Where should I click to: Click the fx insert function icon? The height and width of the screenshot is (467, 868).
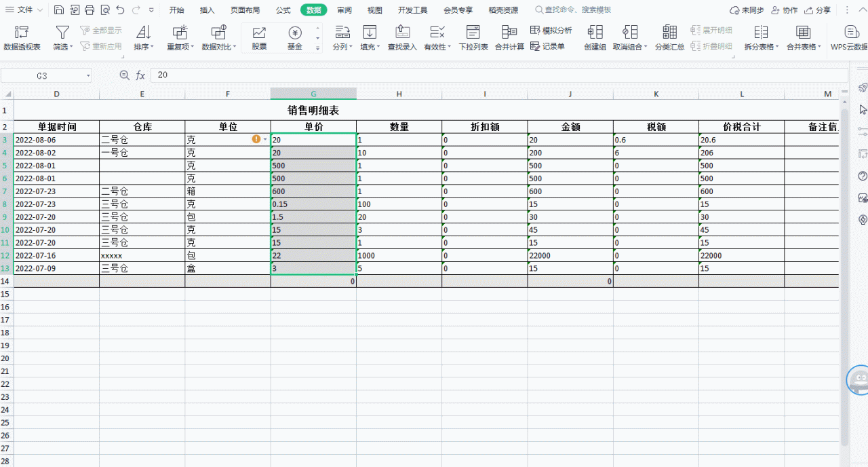click(140, 75)
